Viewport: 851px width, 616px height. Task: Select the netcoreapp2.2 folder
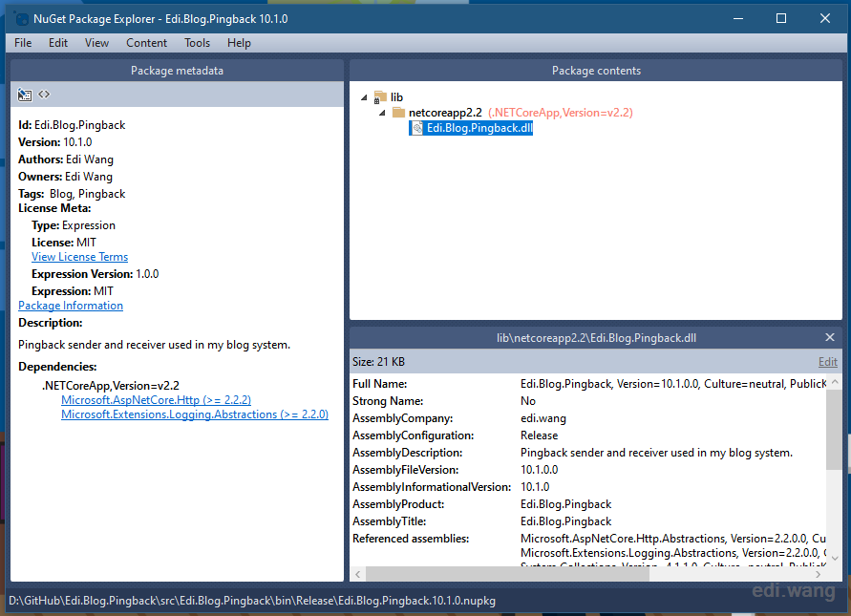coord(445,113)
